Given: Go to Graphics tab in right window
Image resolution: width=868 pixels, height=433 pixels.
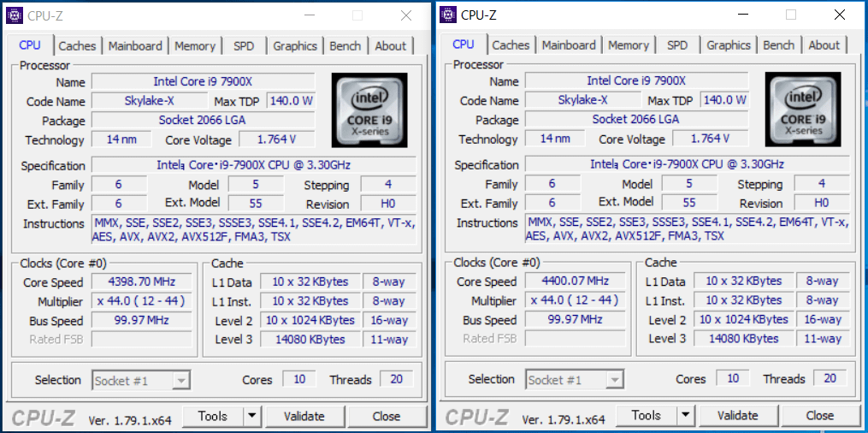Looking at the screenshot, I should pos(729,45).
